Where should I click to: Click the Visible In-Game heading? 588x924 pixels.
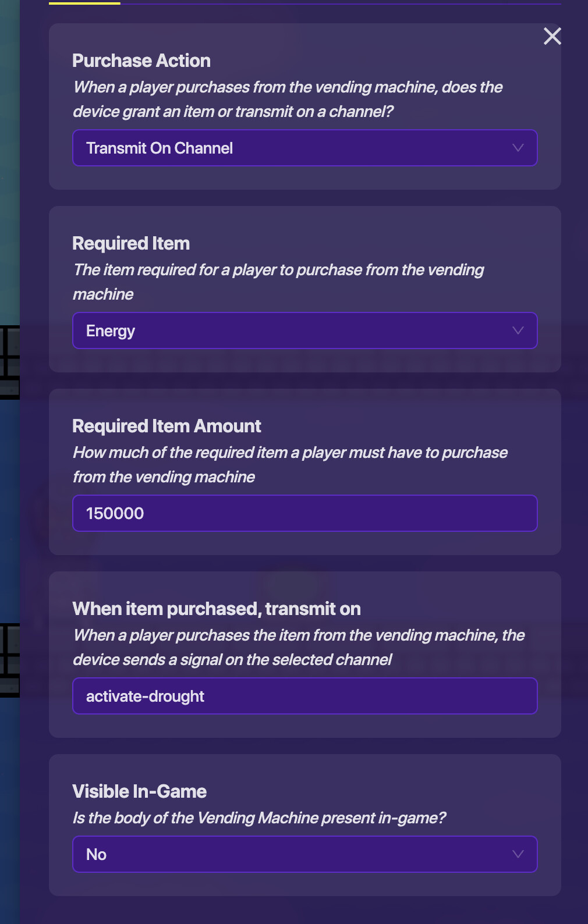(x=140, y=791)
